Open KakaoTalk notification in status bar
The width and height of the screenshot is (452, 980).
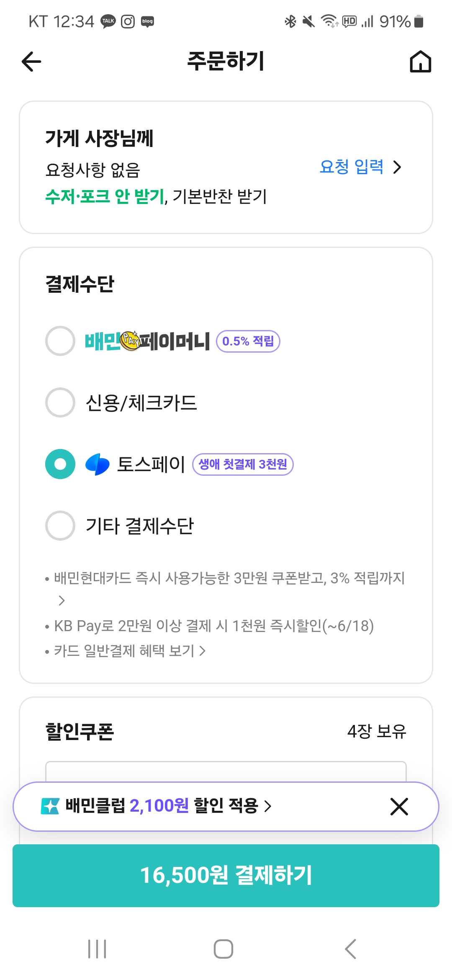point(108,21)
